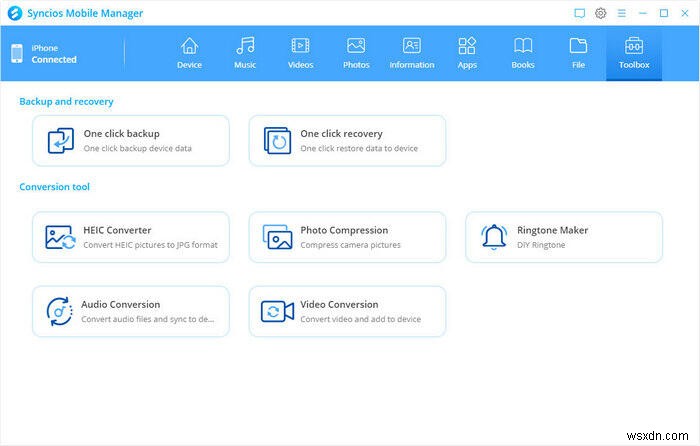Viewport: 700px width, 446px height.
Task: Click 'Convert HEIC pictures to JPG format' text
Action: coord(150,245)
